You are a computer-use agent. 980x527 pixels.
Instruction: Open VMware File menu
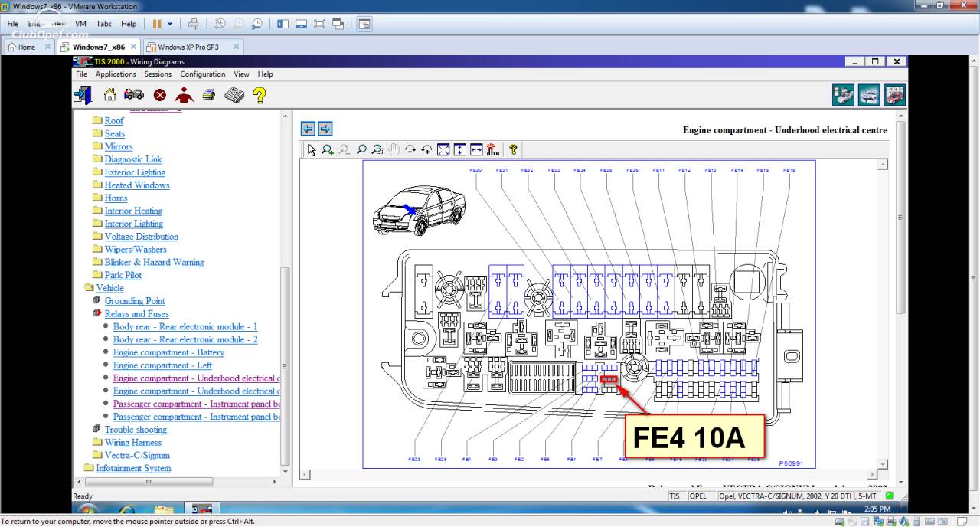tap(13, 24)
